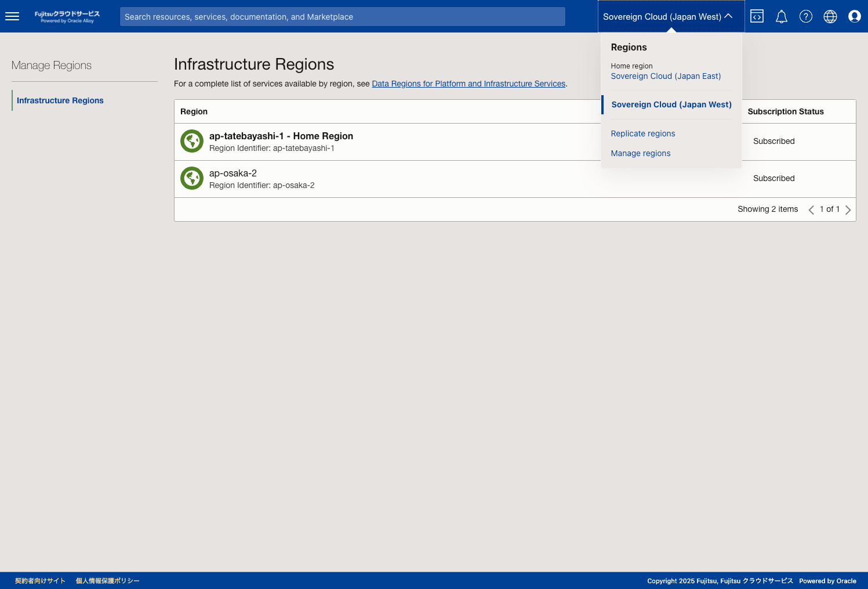Open the language selection globe icon
This screenshot has width=868, height=589.
(x=830, y=16)
